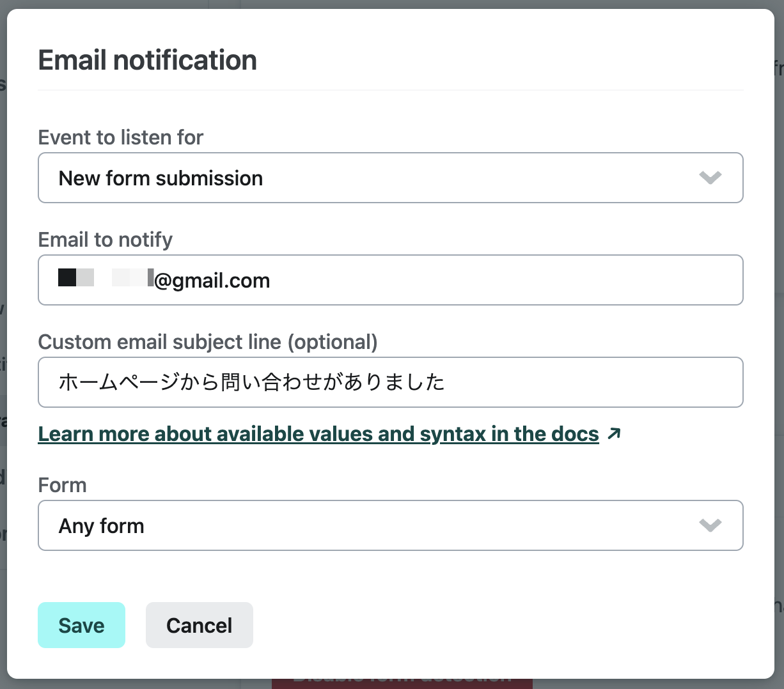
Task: Click the Event to listen for label
Action: [x=121, y=137]
